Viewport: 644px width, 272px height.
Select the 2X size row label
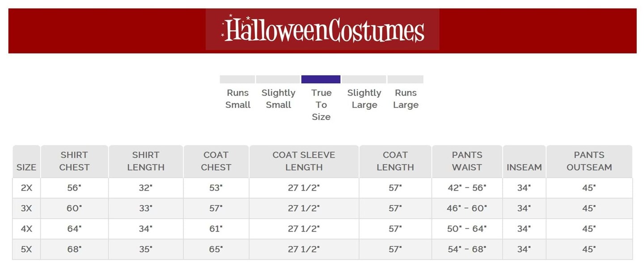click(x=26, y=188)
